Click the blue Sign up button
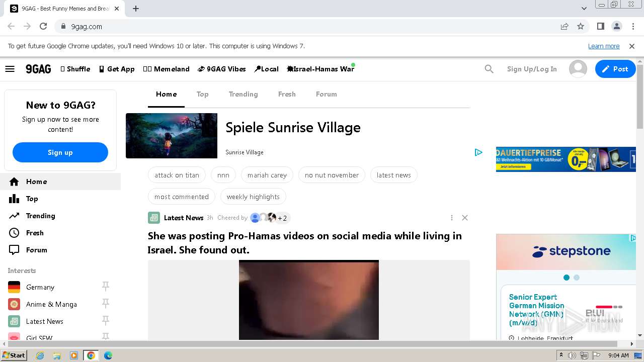Image resolution: width=644 pixels, height=362 pixels. pos(60,152)
